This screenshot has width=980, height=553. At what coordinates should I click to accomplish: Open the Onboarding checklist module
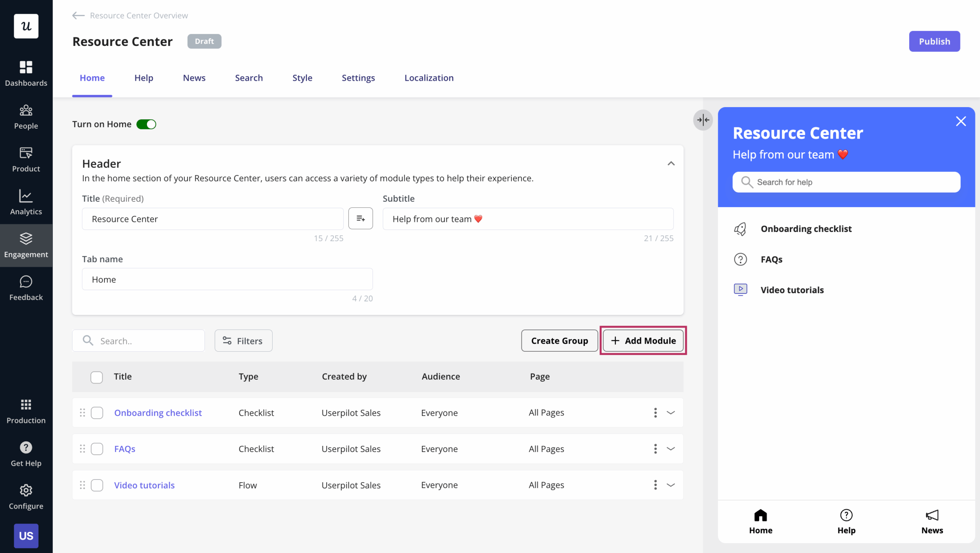[158, 413]
